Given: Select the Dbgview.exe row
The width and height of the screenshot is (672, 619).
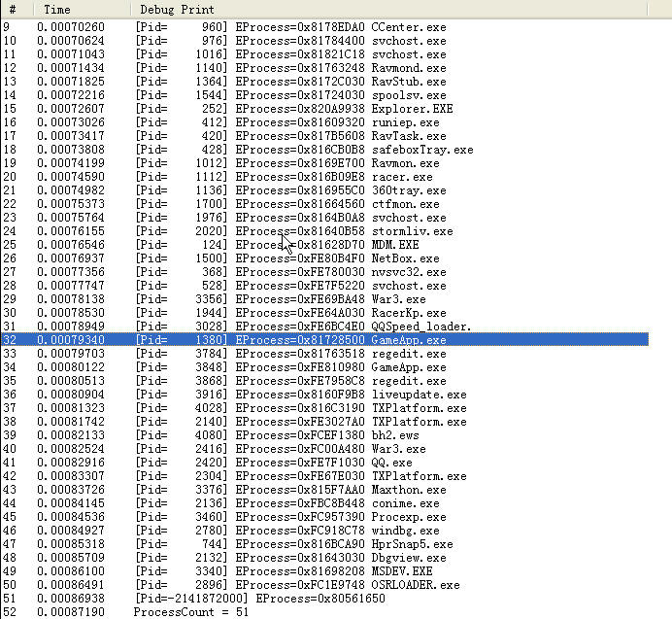Looking at the screenshot, I should click(325, 558).
